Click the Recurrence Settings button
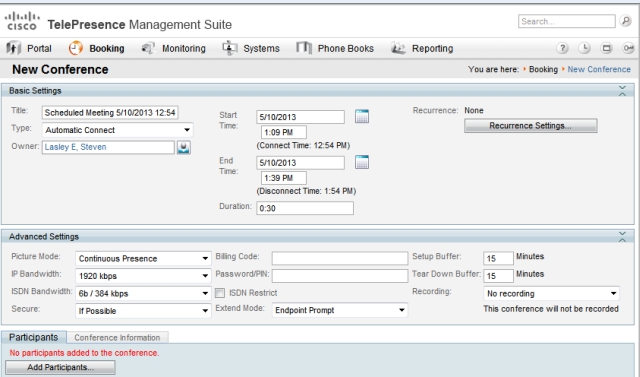The height and width of the screenshot is (377, 640). (x=530, y=126)
